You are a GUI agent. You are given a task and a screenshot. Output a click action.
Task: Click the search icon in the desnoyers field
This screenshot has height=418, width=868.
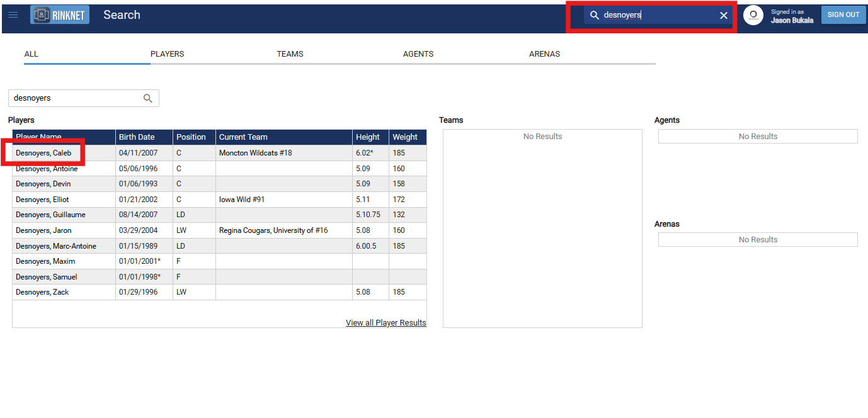click(148, 98)
